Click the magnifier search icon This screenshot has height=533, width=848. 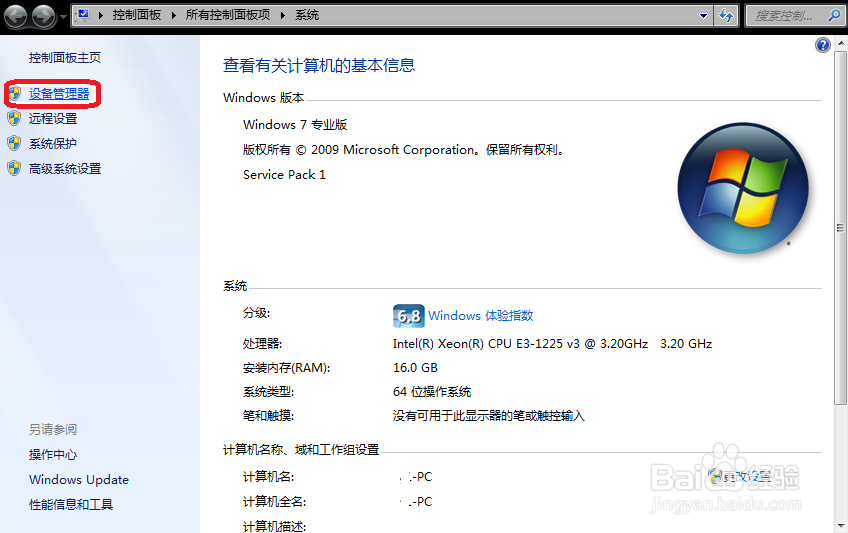point(834,16)
